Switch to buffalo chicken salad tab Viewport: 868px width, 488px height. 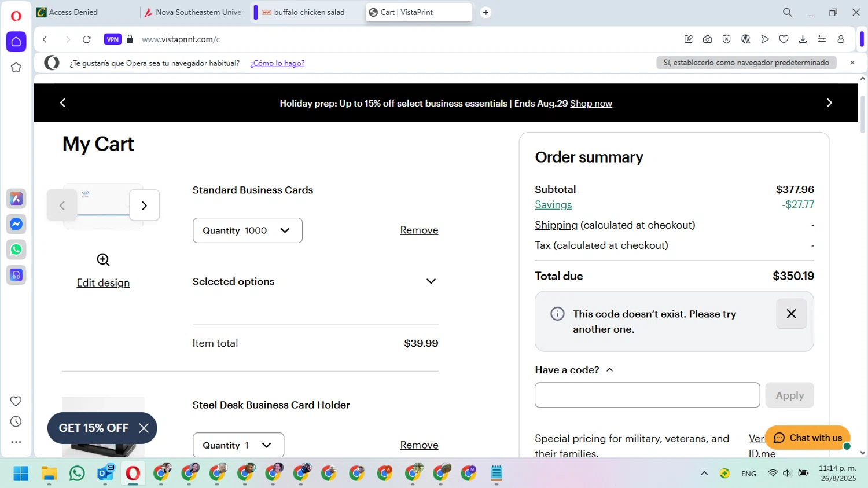click(309, 12)
